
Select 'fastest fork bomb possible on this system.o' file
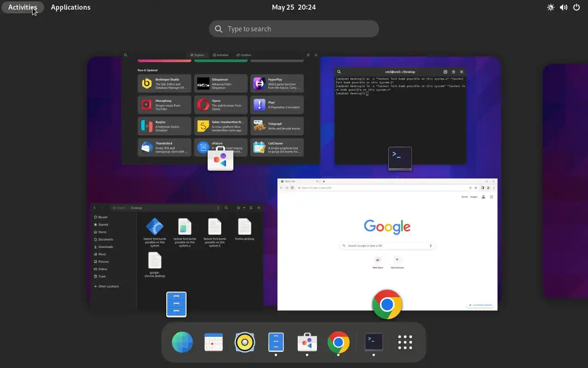click(185, 233)
